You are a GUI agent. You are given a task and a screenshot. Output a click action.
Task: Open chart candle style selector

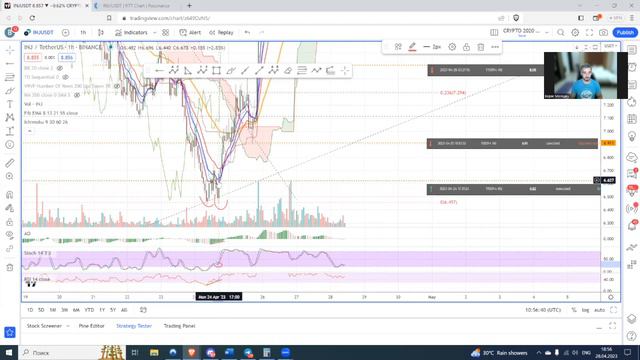click(x=101, y=32)
